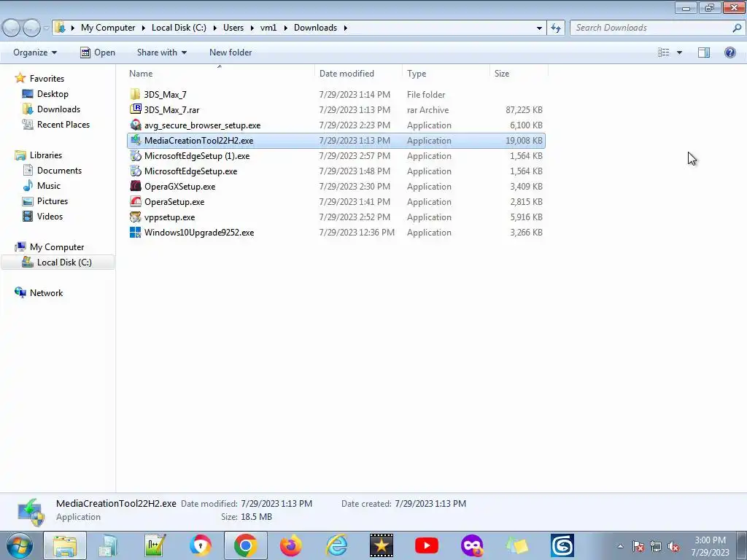Viewport: 747px width, 560px height.
Task: Click the Users breadcrumb segment
Action: pos(233,28)
